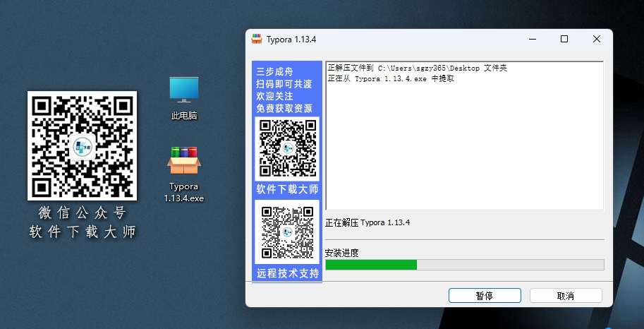Select the Typora 1.13.4.exe desktop icon

click(x=183, y=174)
